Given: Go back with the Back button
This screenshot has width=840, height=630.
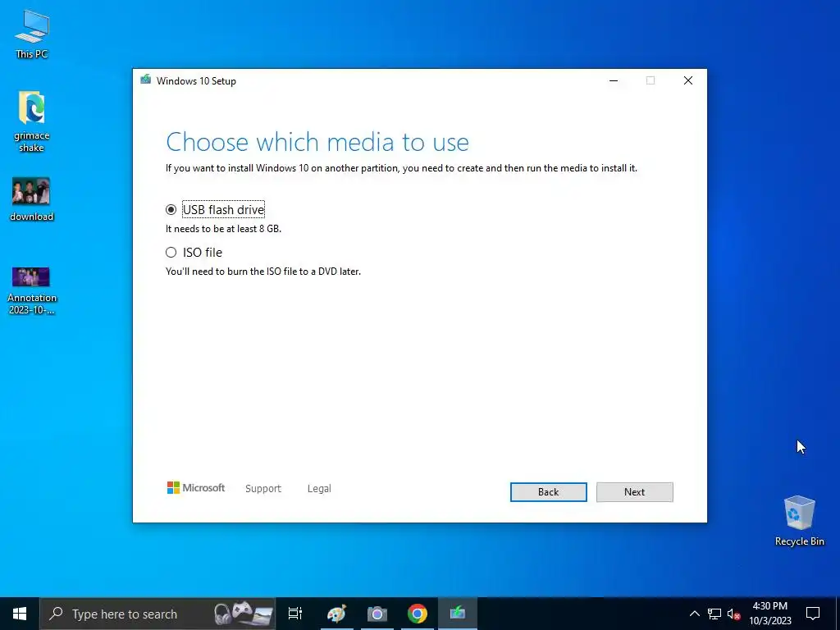Looking at the screenshot, I should (548, 492).
